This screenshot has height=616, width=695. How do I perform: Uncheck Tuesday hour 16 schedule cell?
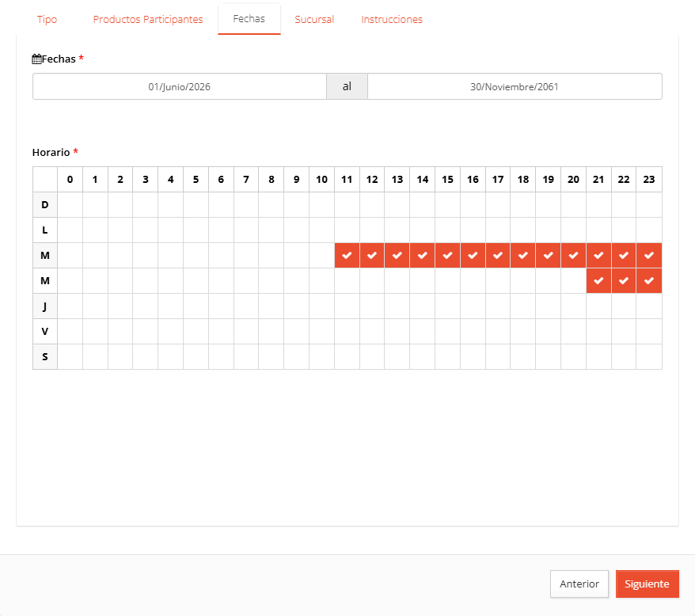tap(473, 256)
